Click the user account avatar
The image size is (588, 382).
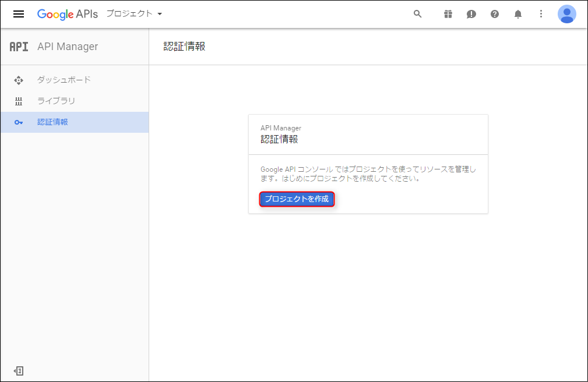coord(566,14)
